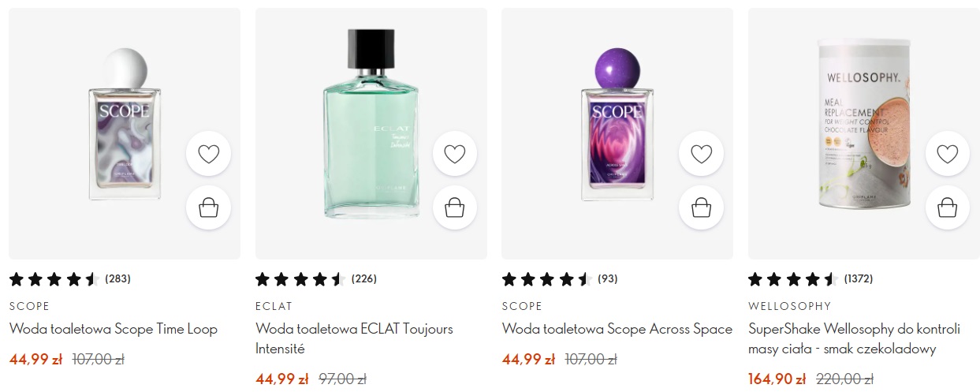Click the WELLOSOPHY brand label
The height and width of the screenshot is (392, 980).
point(789,306)
